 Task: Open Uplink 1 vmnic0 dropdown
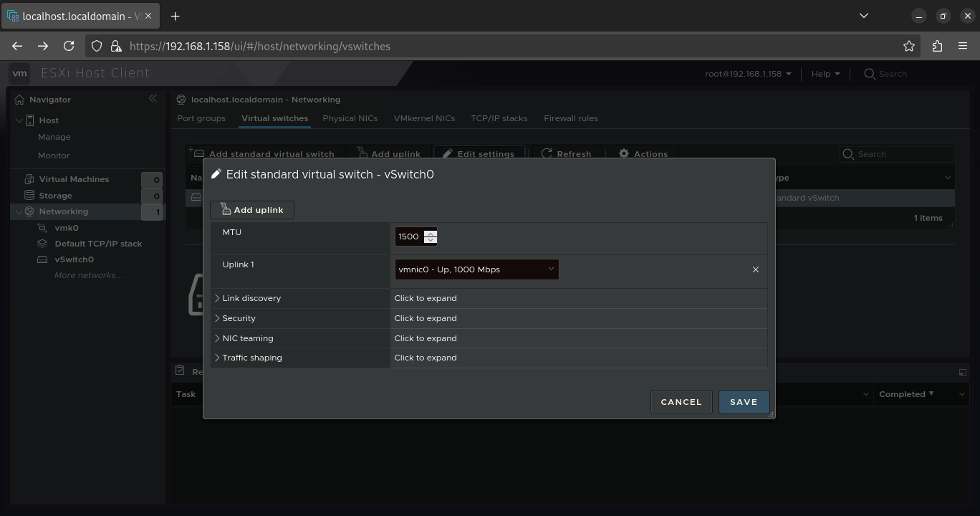click(476, 269)
